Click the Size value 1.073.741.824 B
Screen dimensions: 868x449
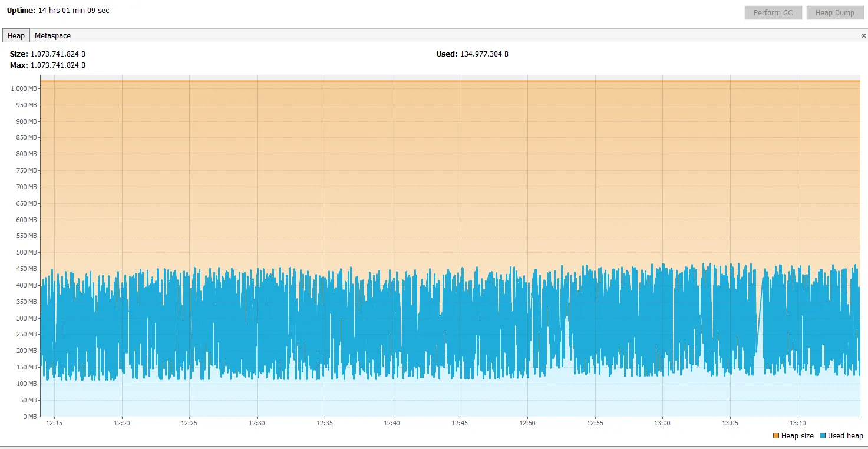click(58, 54)
